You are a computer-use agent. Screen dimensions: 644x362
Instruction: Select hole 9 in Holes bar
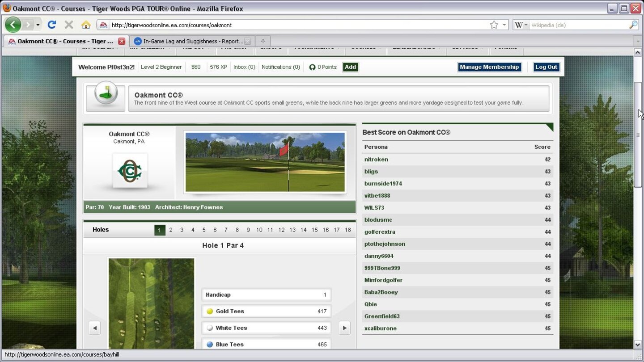pos(248,230)
